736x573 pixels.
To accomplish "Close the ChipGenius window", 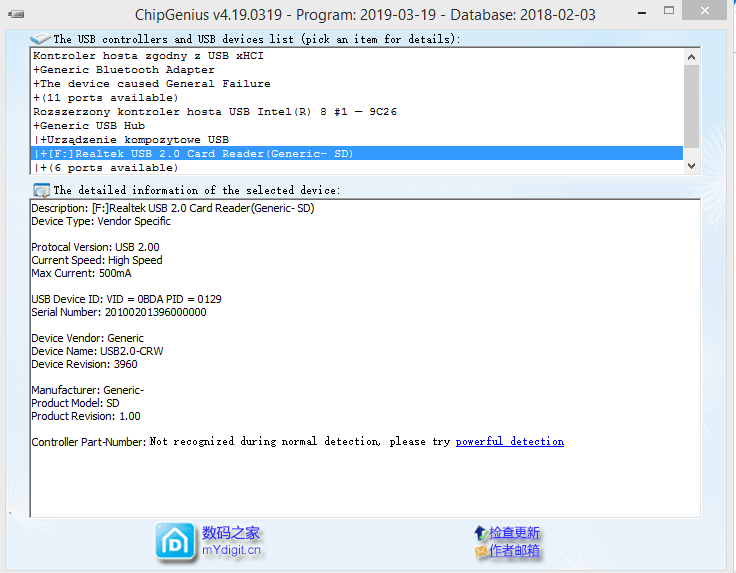I will click(x=705, y=10).
